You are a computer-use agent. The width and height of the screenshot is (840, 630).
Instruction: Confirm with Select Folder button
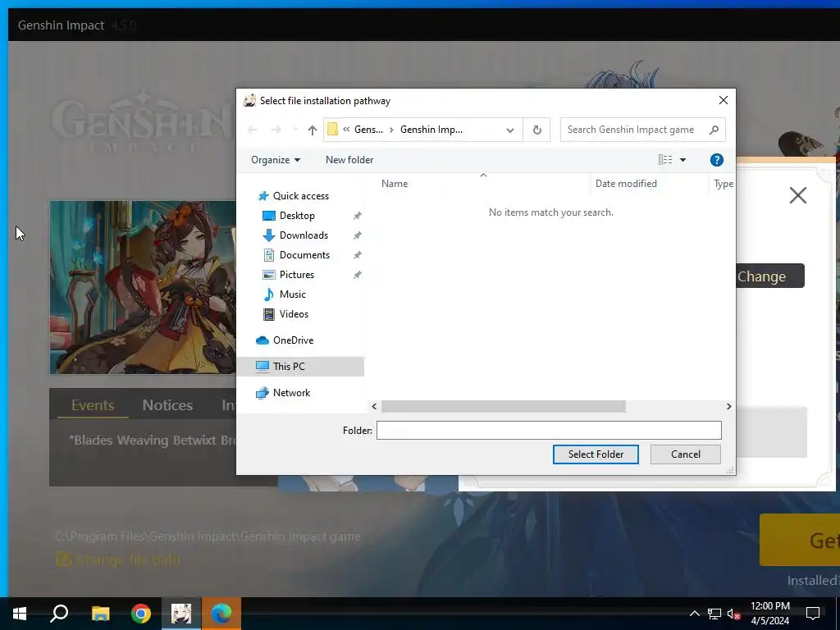click(x=596, y=454)
